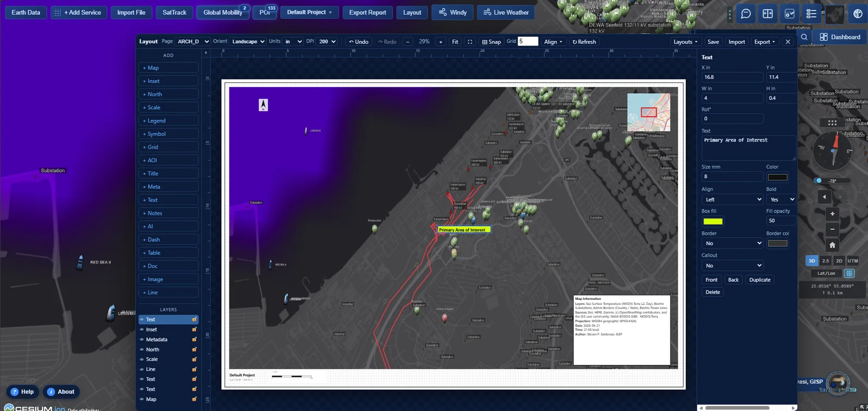Click the search magnifier icon
868x411 pixels.
804,37
